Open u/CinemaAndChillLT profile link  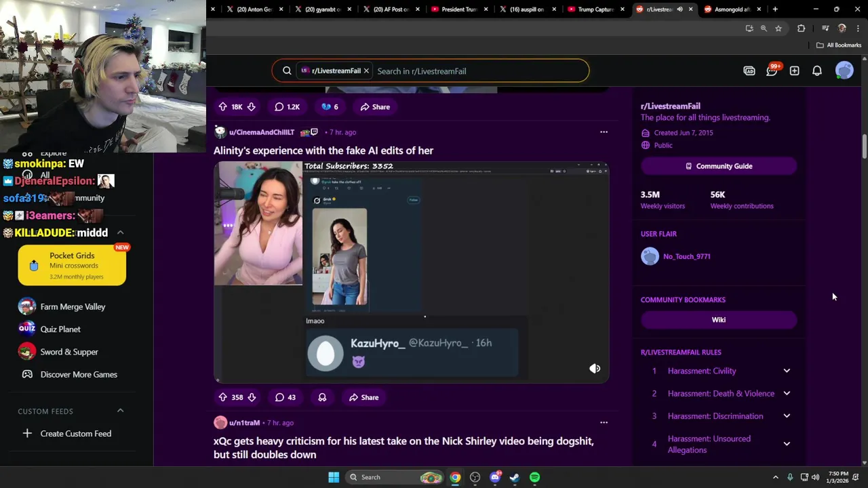tap(261, 132)
